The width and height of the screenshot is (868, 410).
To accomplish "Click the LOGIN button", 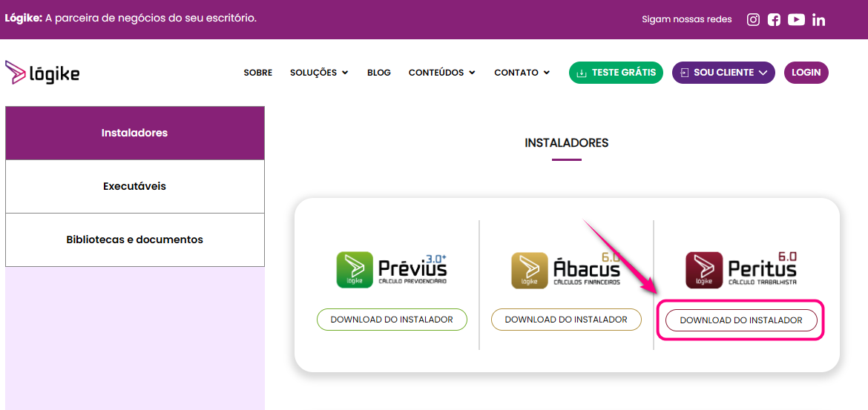I will 806,73.
